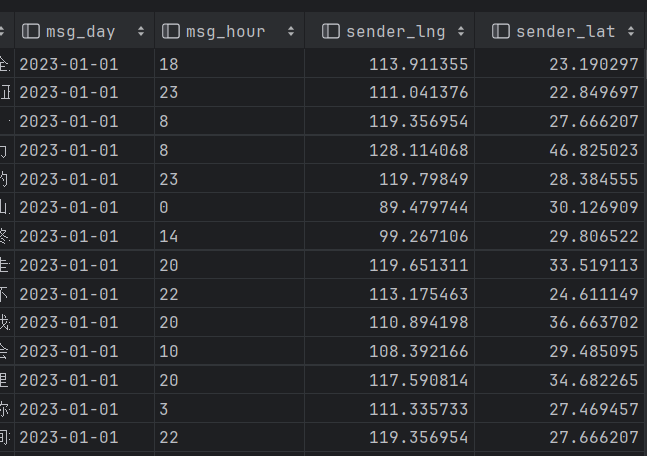
Task: Select sender_lat cell 22.849697
Action: pos(560,92)
